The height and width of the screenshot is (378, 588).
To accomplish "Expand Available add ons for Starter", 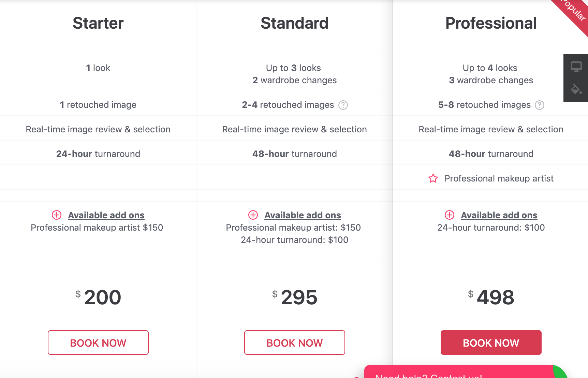I will pos(106,215).
